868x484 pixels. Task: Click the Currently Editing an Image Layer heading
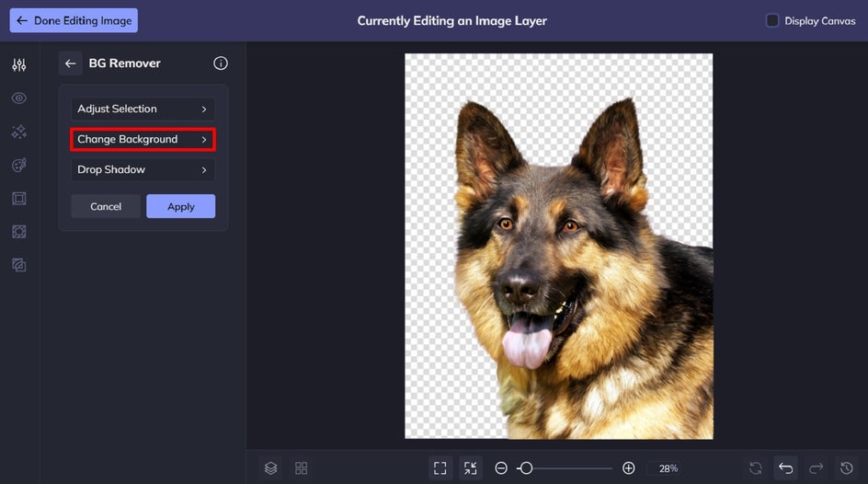pyautogui.click(x=451, y=20)
